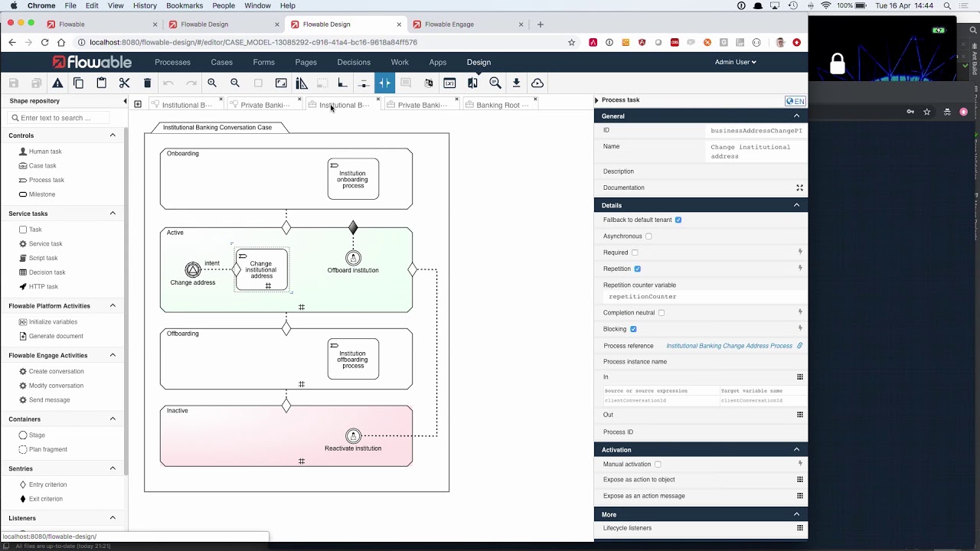Select Offboard institution event on canvas

tap(353, 259)
